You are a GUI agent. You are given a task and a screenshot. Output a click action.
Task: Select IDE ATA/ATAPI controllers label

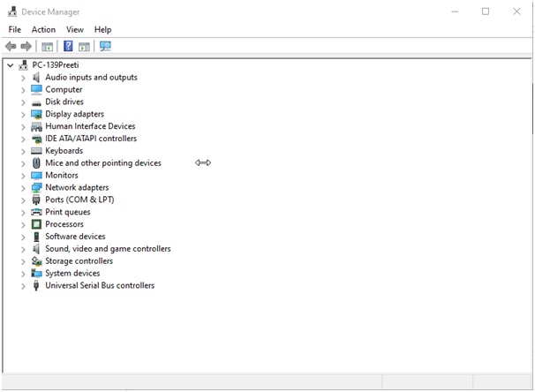[x=91, y=139]
